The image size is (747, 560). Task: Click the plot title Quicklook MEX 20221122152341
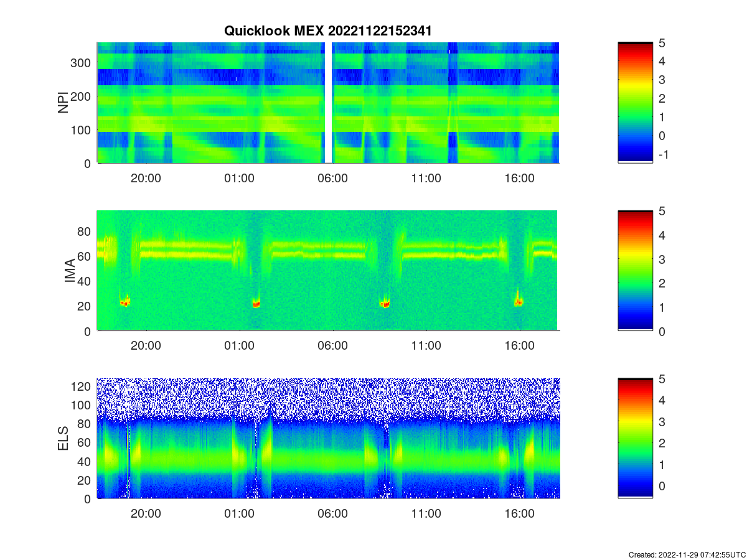pyautogui.click(x=328, y=30)
